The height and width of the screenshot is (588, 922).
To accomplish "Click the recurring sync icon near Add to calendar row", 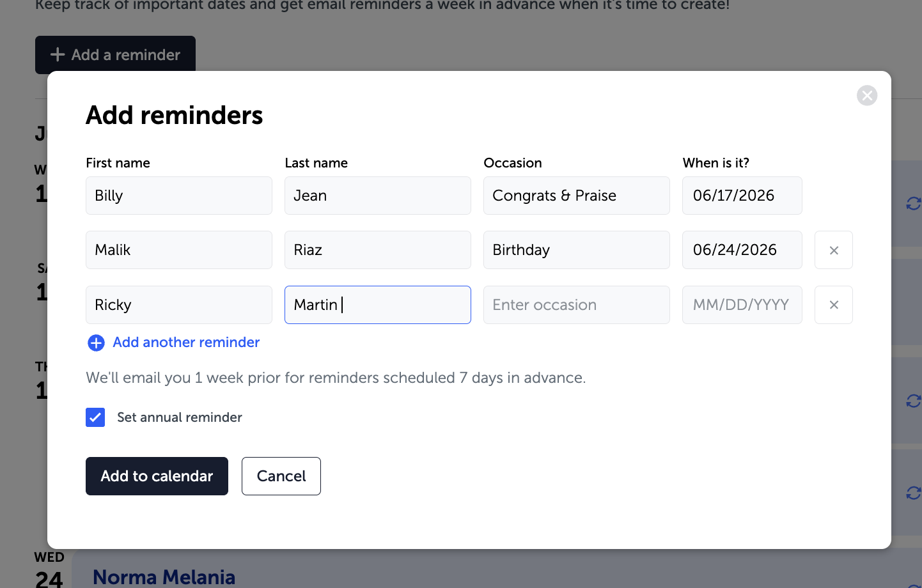I will click(x=914, y=493).
